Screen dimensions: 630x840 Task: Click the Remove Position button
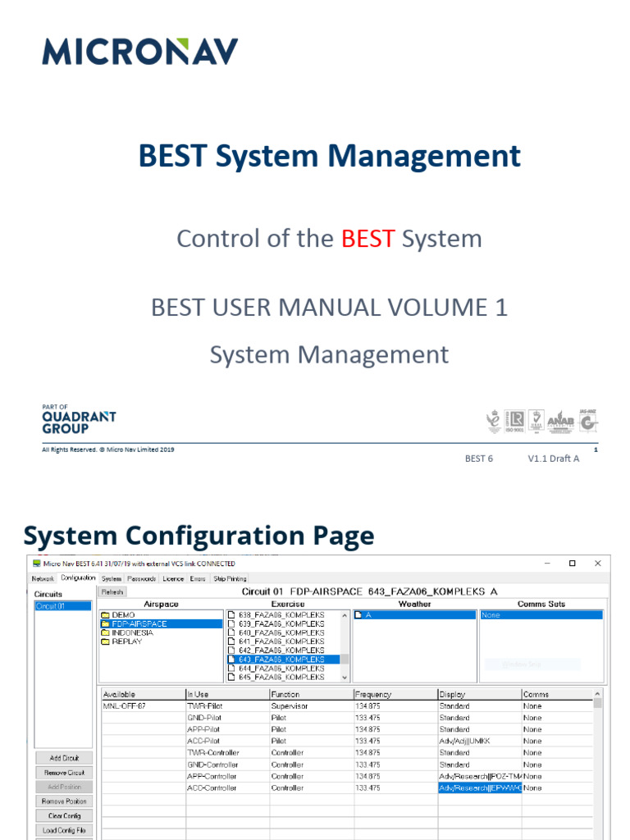[x=64, y=801]
